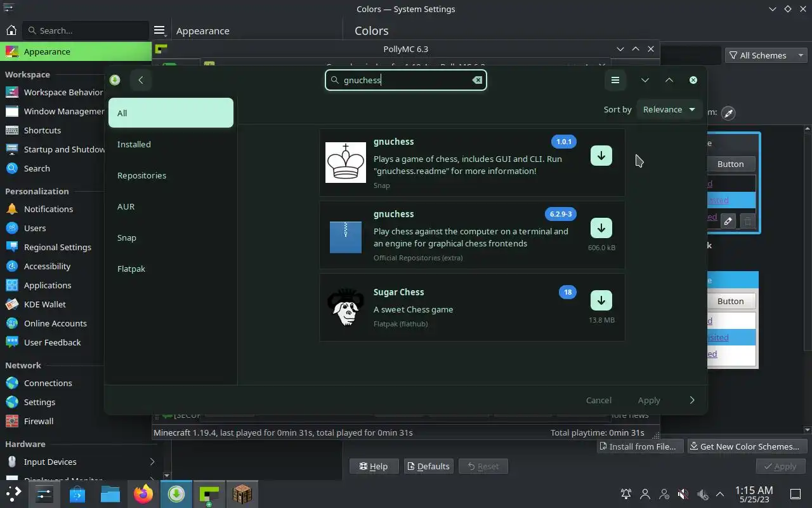Show pending transaction details arrow
The height and width of the screenshot is (508, 812).
[x=692, y=400]
